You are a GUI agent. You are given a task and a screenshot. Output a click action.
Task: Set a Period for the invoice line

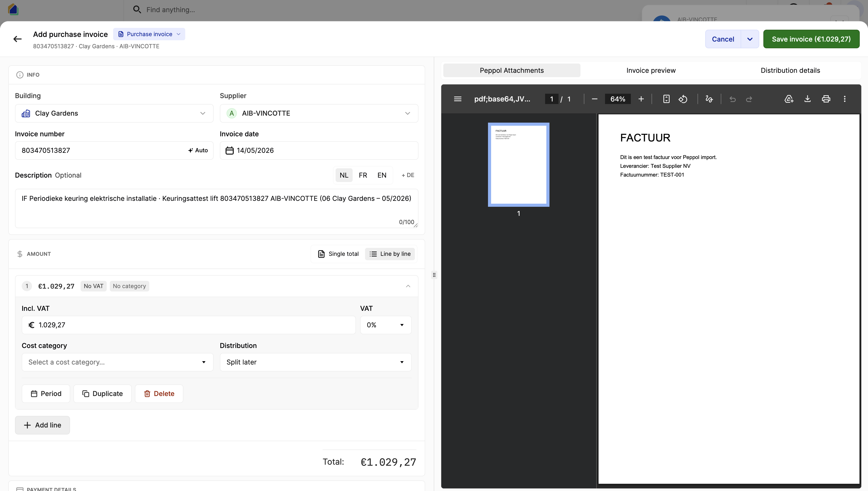(x=46, y=393)
